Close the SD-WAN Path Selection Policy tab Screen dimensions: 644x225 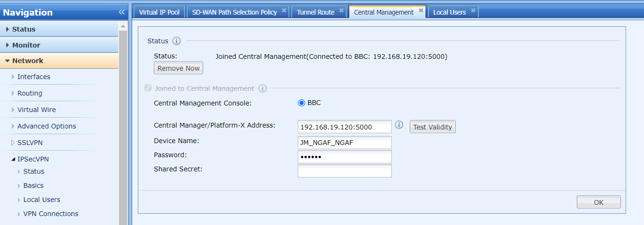click(x=284, y=11)
